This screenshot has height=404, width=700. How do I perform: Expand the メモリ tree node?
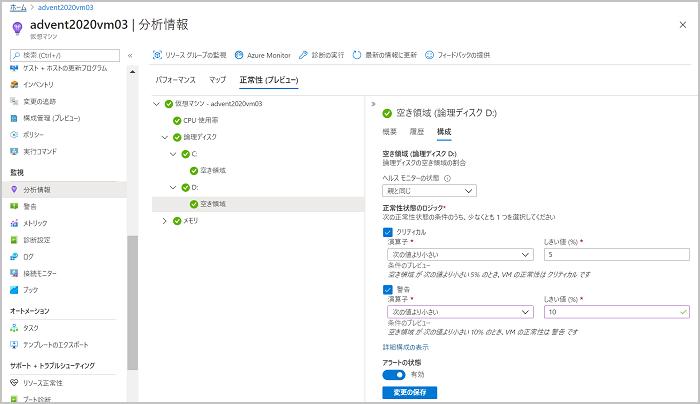[165, 221]
